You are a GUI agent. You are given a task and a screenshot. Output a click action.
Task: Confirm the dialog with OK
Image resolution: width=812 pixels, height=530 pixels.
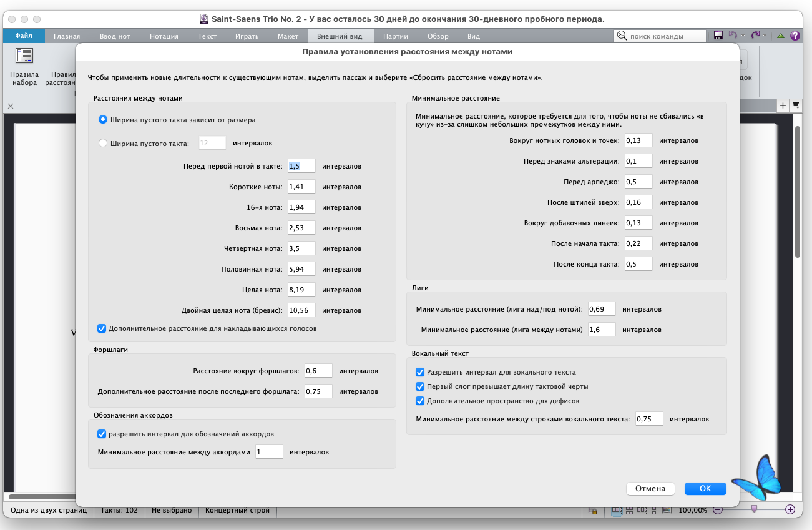[x=705, y=488]
